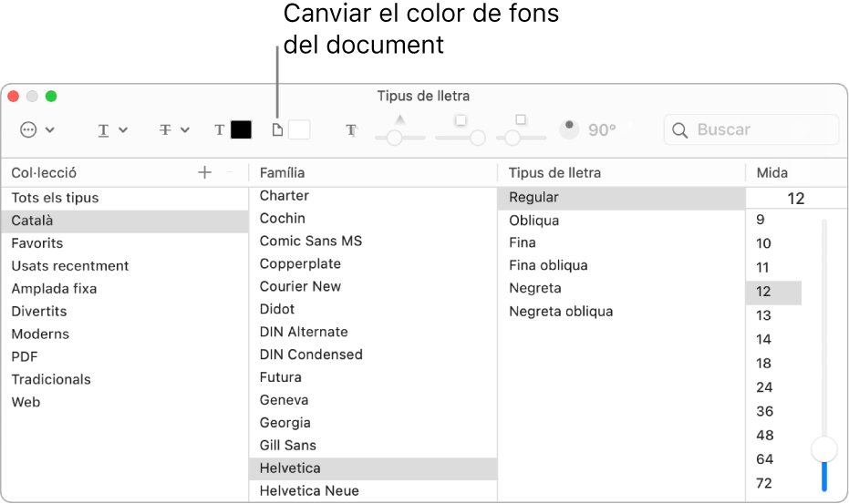Image resolution: width=849 pixels, height=504 pixels.
Task: Select the Moderns collection
Action: tap(125, 334)
